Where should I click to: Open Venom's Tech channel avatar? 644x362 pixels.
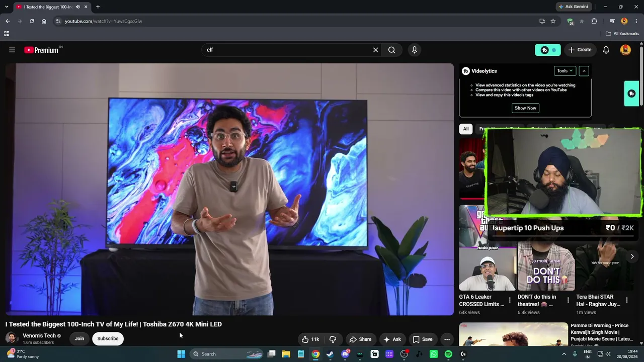coord(11,338)
